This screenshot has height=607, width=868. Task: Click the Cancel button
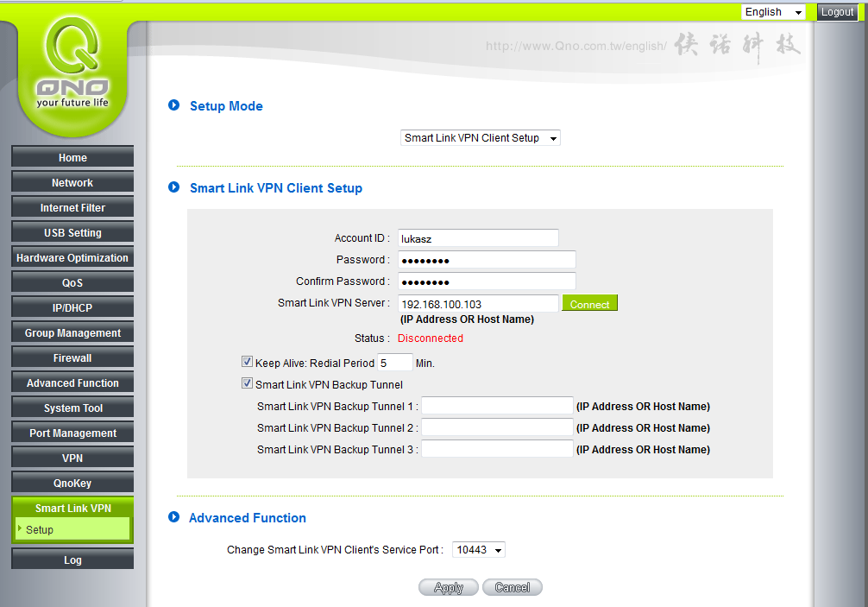tap(512, 587)
